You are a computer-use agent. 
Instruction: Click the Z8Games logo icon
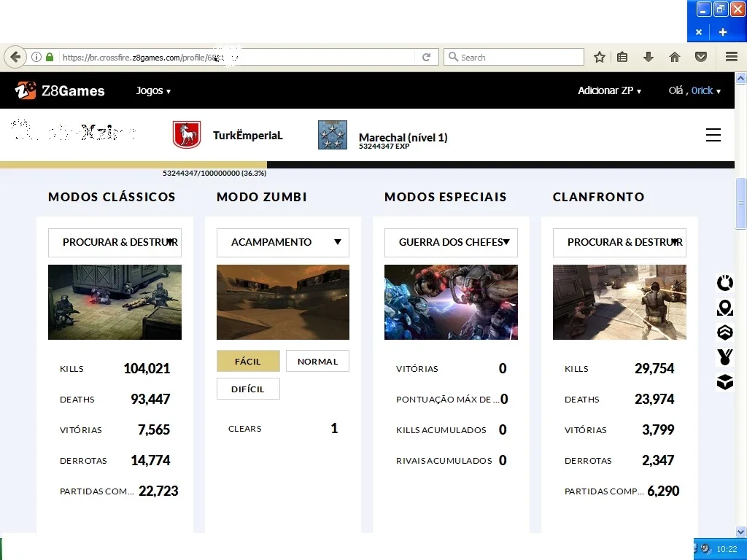[x=26, y=90]
